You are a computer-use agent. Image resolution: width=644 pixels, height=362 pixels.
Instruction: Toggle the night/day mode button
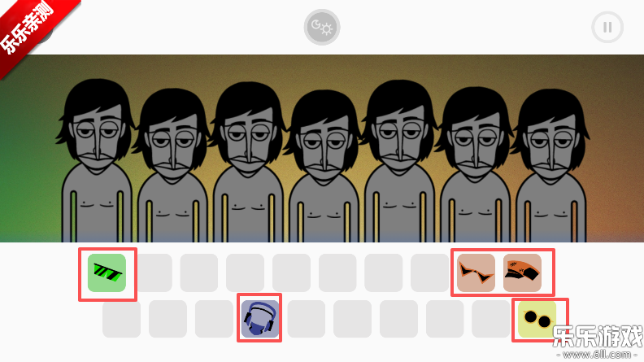pos(322,27)
